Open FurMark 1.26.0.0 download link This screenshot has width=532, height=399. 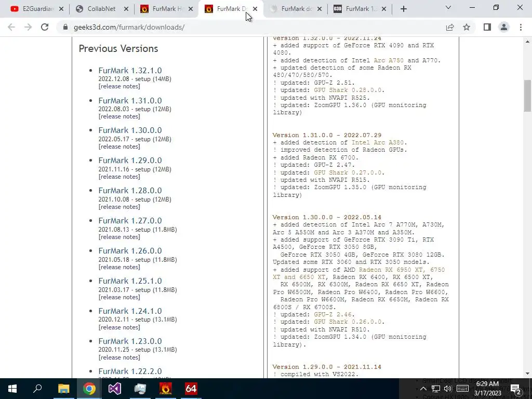[130, 251]
